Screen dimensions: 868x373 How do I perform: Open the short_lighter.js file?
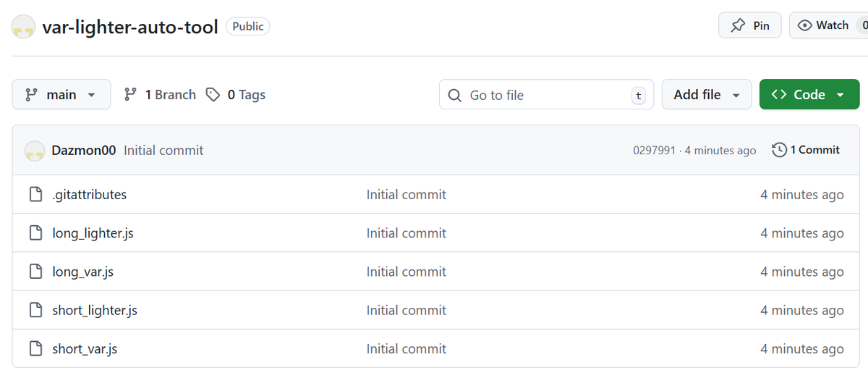(x=95, y=310)
